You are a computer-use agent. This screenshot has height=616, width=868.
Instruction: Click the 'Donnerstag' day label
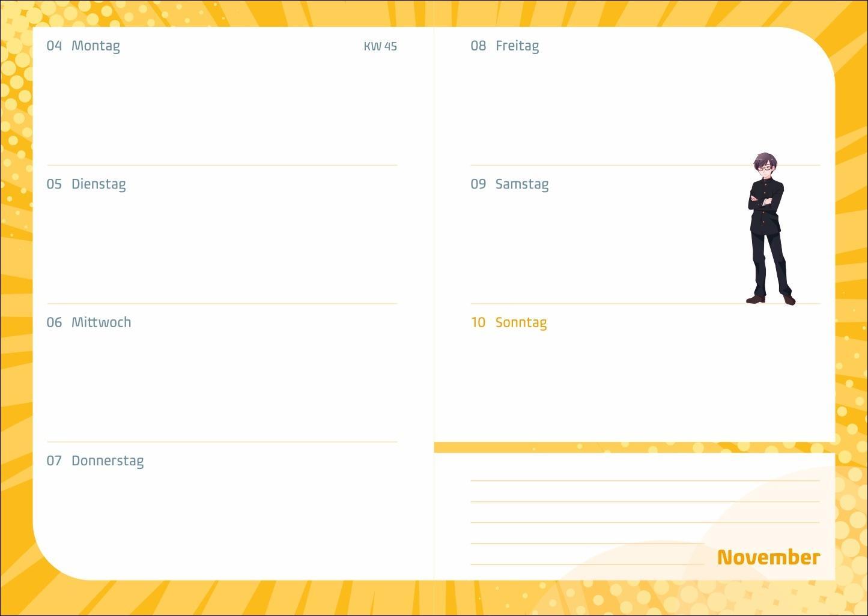[x=108, y=461]
